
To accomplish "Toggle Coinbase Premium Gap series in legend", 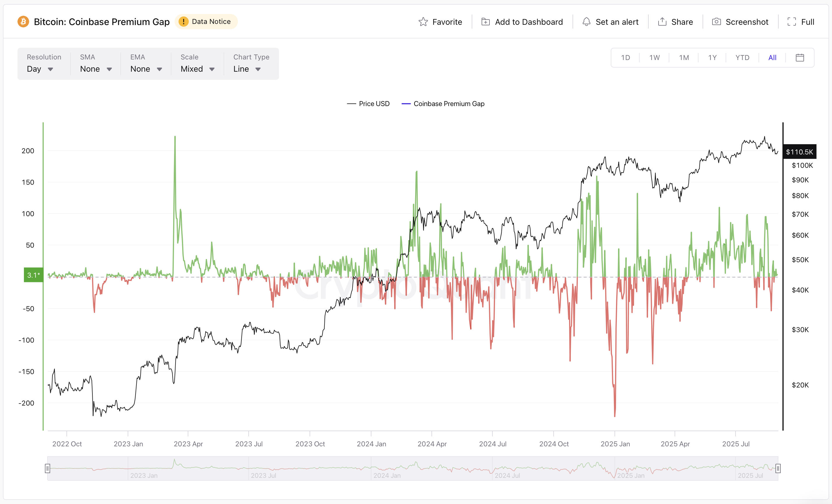I will pos(443,104).
